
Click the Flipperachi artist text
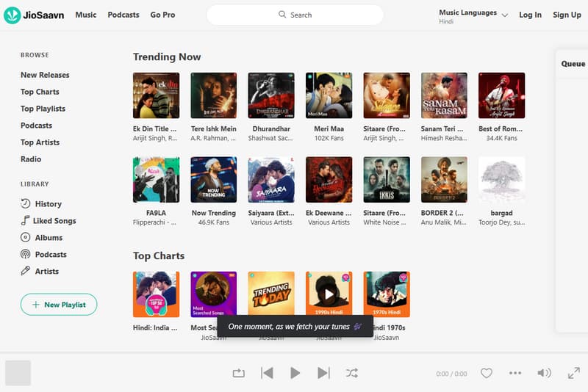point(154,222)
